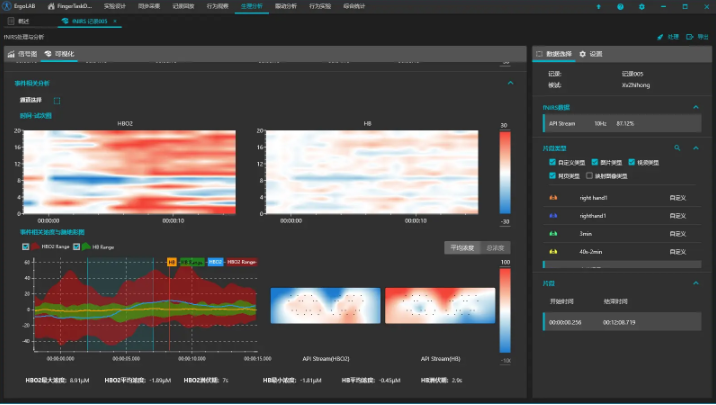This screenshot has height=405, width=716.
Task: Open the 设置 settings gear tab
Action: 583,54
